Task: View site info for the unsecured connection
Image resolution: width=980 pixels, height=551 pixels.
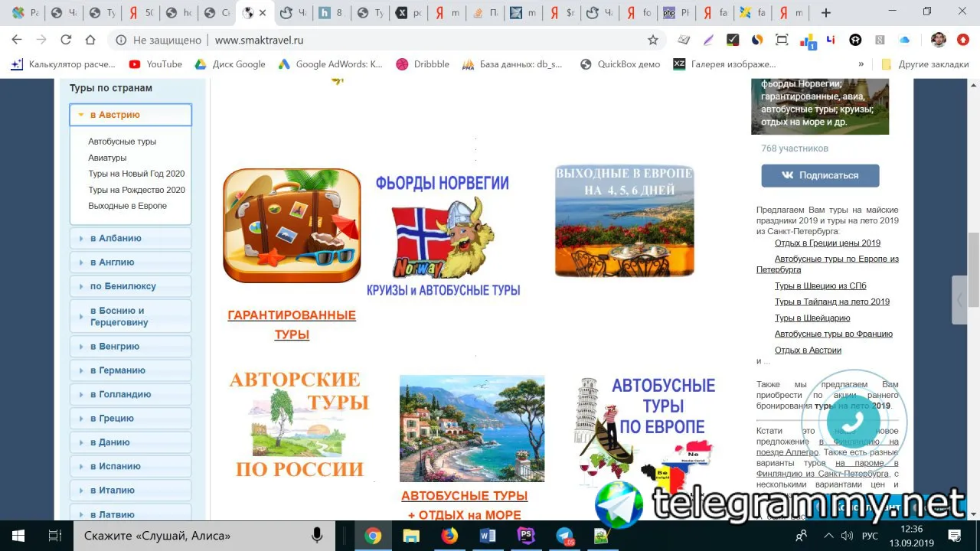Action: point(121,40)
